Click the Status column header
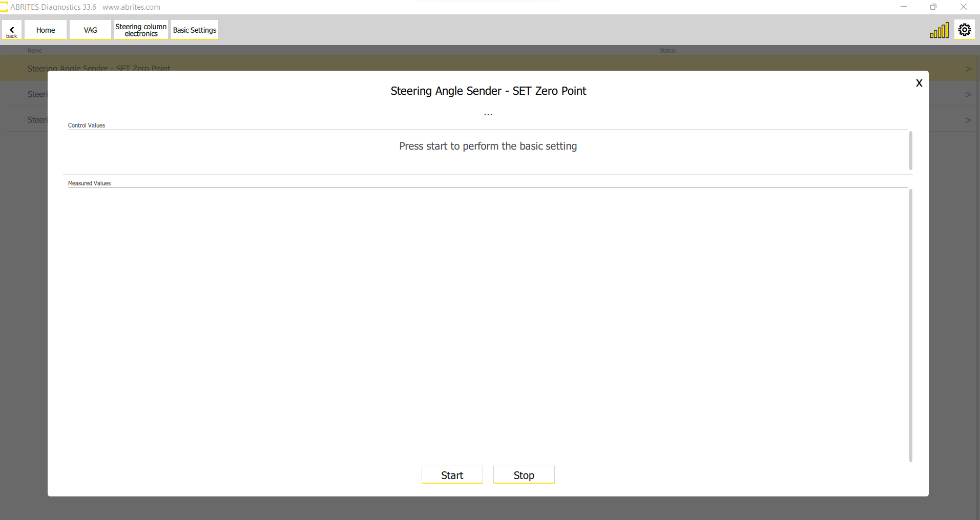 pyautogui.click(x=668, y=50)
